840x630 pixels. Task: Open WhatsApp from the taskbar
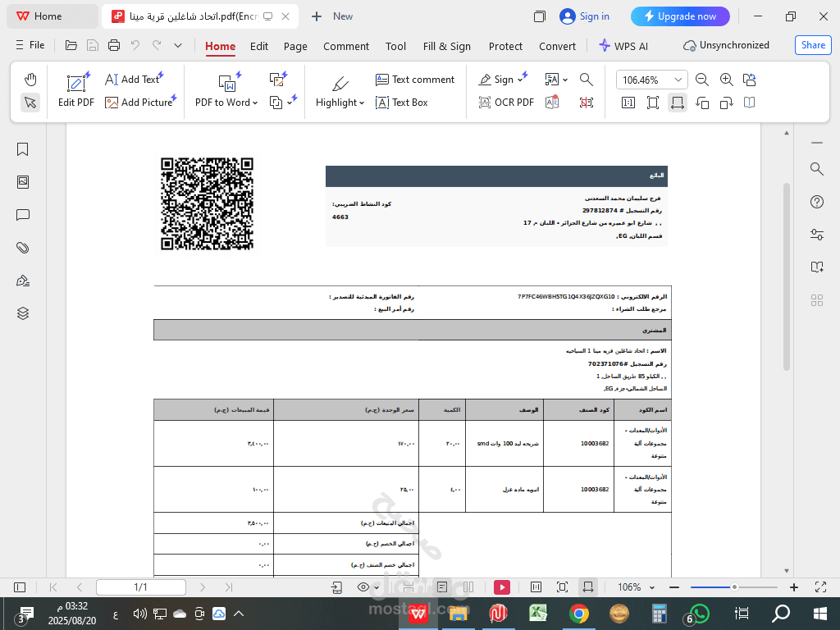[700, 614]
